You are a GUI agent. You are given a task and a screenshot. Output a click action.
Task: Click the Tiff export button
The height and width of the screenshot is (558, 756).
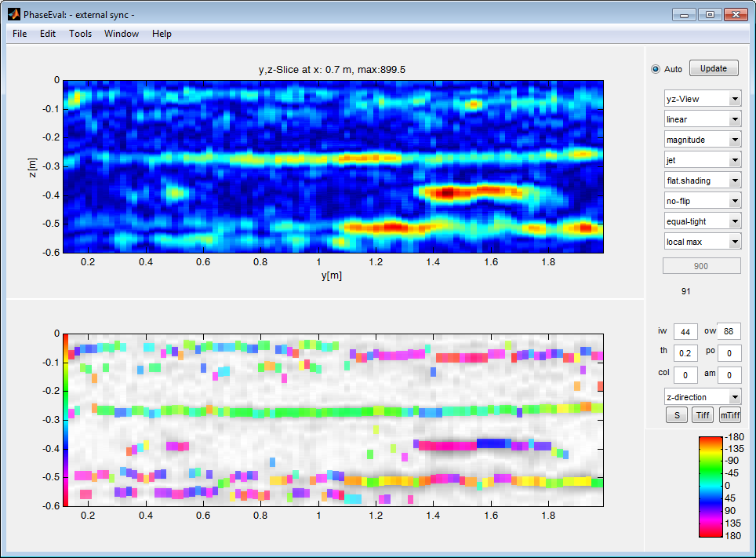point(703,415)
